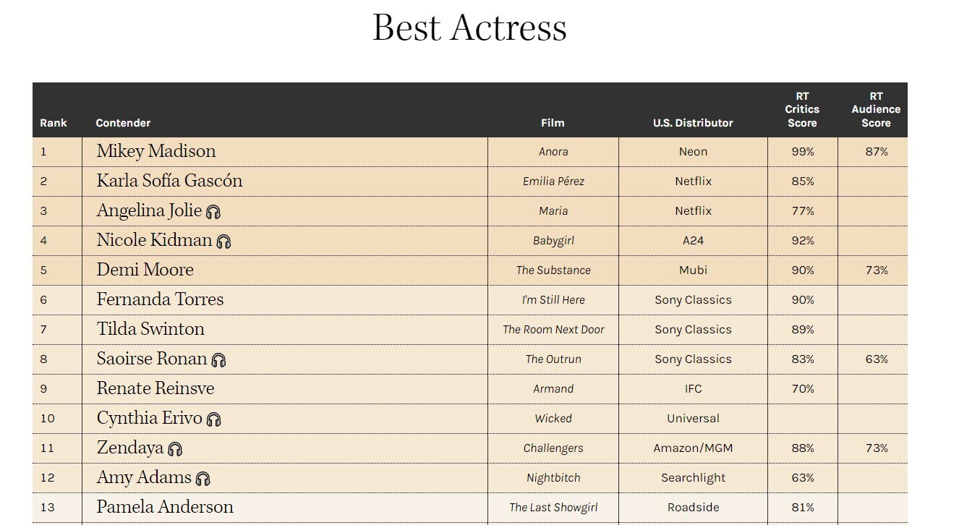Click headphones icon beside Saoirse Ronan
The height and width of the screenshot is (525, 980).
[218, 360]
